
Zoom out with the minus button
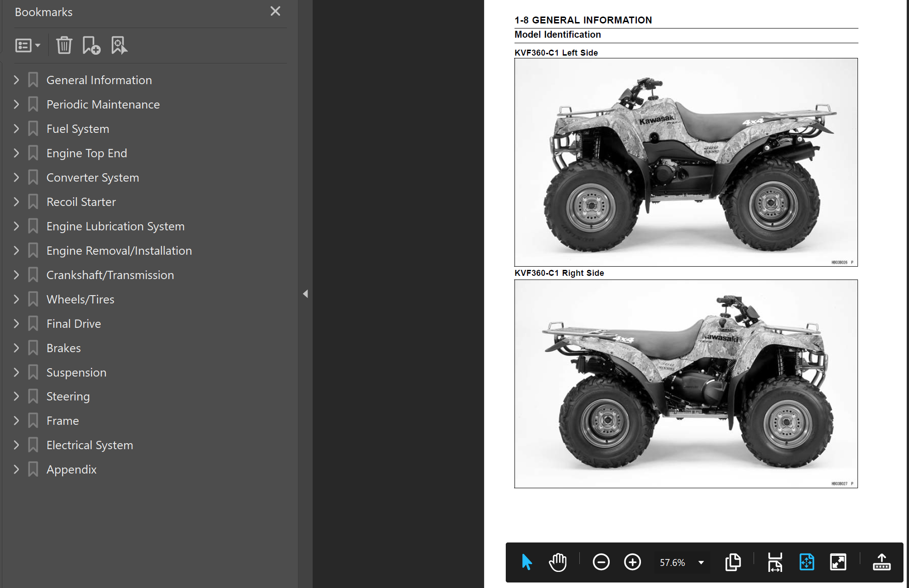(x=601, y=562)
